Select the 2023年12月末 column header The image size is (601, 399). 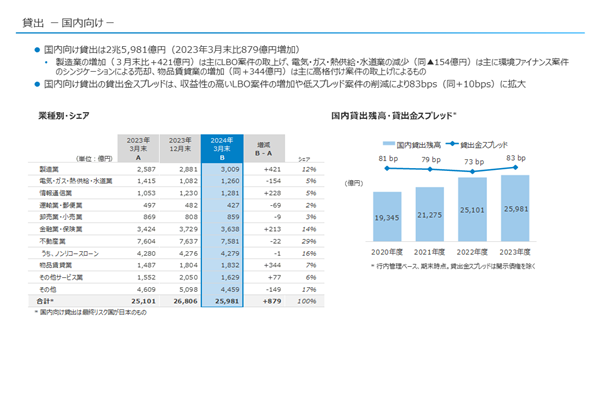tap(180, 148)
